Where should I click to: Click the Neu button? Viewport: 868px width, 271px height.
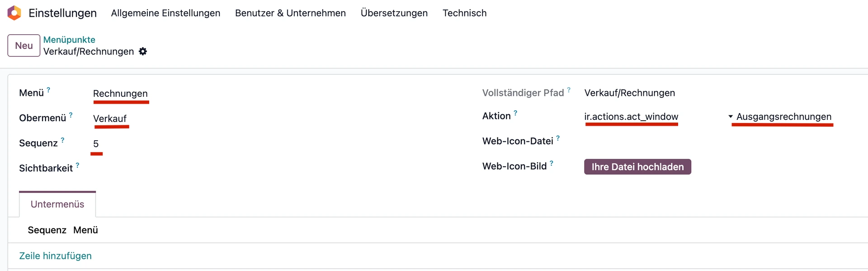click(x=24, y=46)
